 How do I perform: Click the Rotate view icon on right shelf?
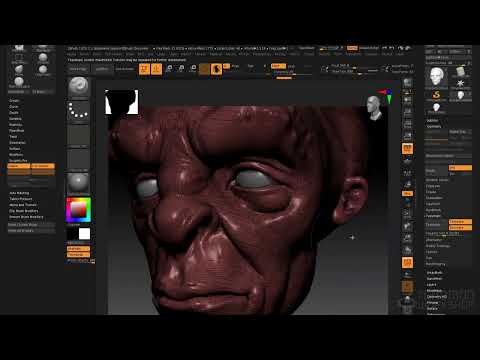point(407,250)
